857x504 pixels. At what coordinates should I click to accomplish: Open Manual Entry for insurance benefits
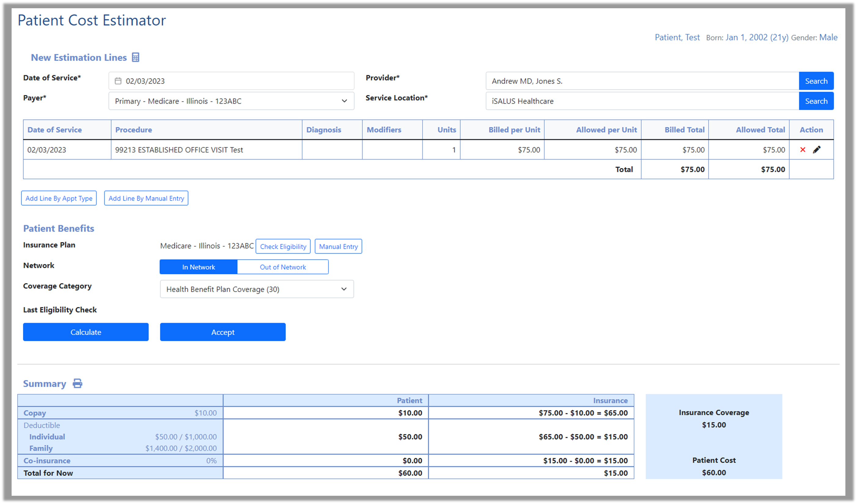(338, 247)
